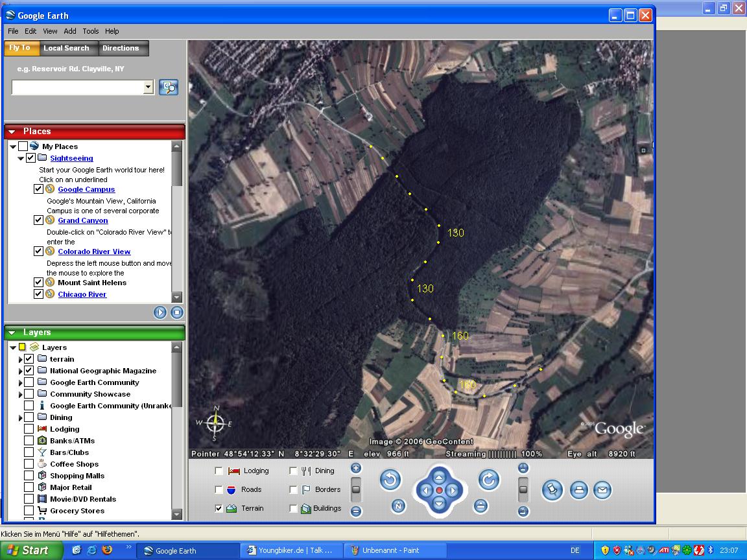
Task: Click the Windows Start button
Action: pos(31,550)
